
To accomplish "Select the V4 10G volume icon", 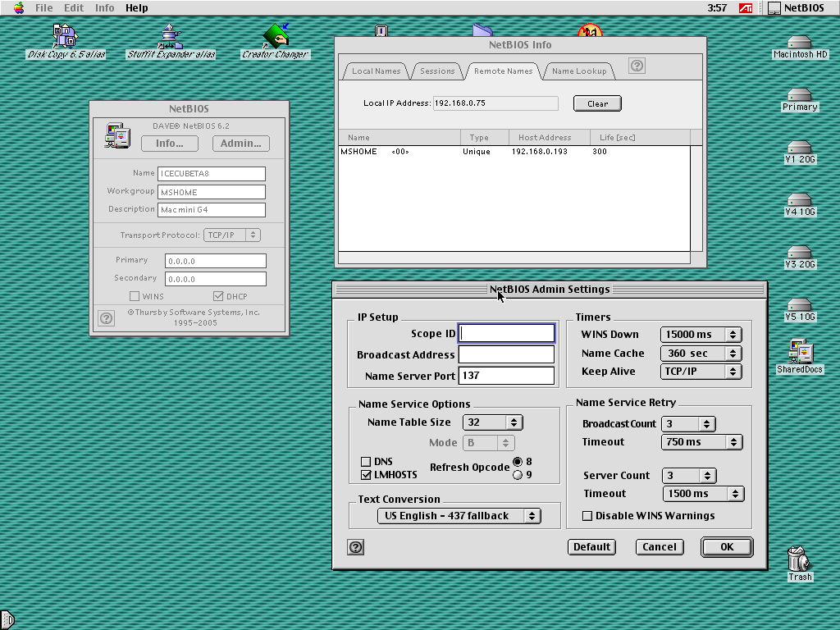I will point(800,199).
